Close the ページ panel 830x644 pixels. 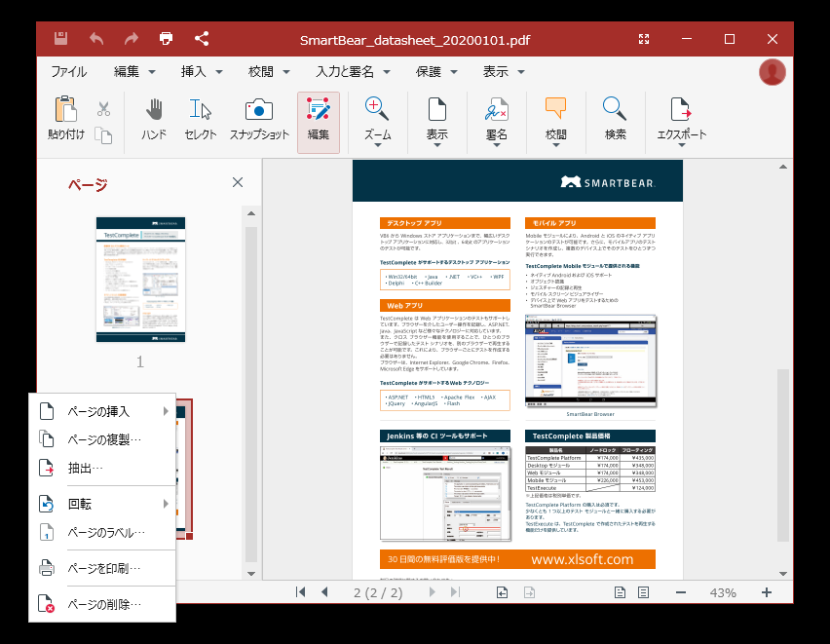[238, 182]
